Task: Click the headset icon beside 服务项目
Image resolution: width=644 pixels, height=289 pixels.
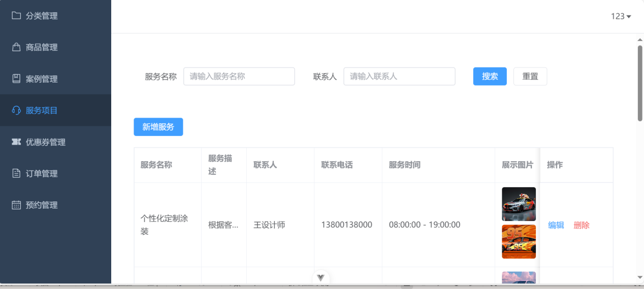Action: (16, 110)
